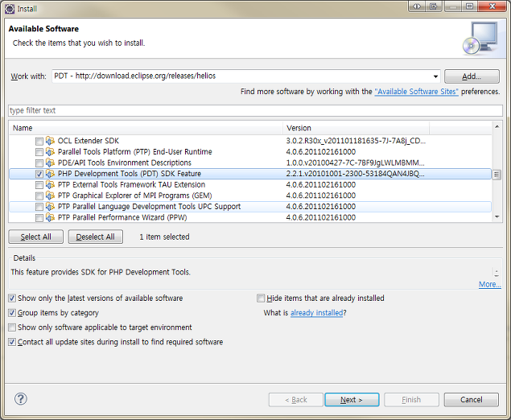Focus the type filter text field
Screen dimensions: 511x420
[x=255, y=110]
